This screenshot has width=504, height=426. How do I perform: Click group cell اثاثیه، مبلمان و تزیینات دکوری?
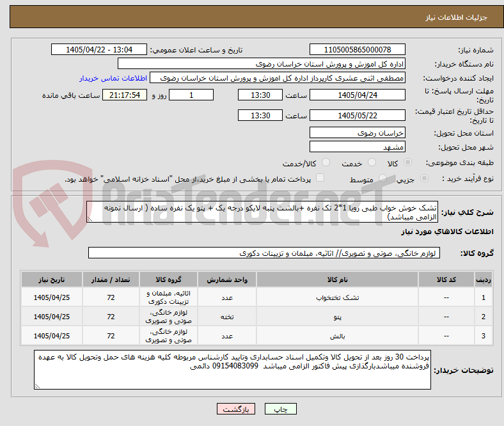[168, 297]
